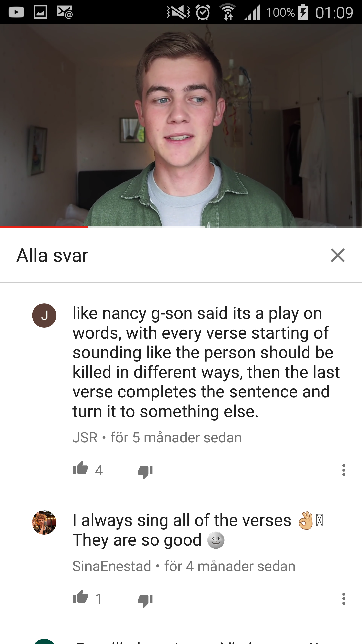The image size is (362, 644).
Task: Open more options for SinaEnestad's comment
Action: click(344, 598)
